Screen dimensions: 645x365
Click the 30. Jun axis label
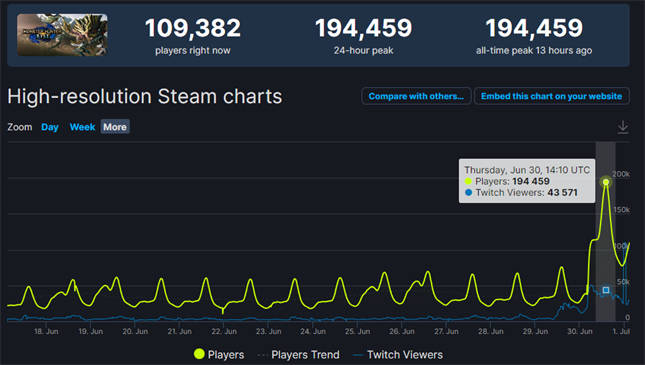[x=580, y=331]
